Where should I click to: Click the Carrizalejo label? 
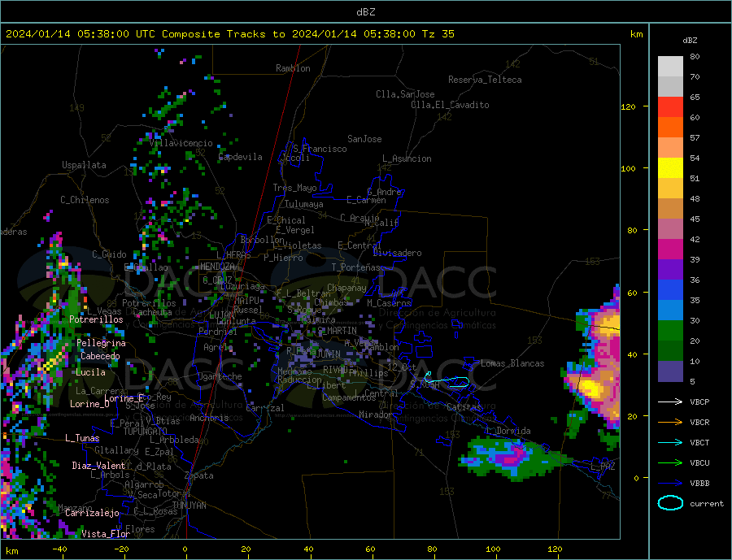click(92, 514)
